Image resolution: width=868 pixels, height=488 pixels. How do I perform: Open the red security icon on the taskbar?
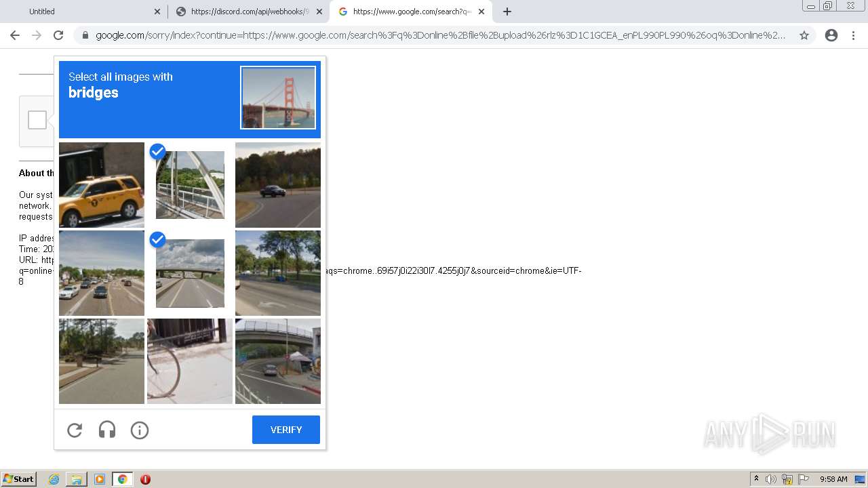coord(145,479)
